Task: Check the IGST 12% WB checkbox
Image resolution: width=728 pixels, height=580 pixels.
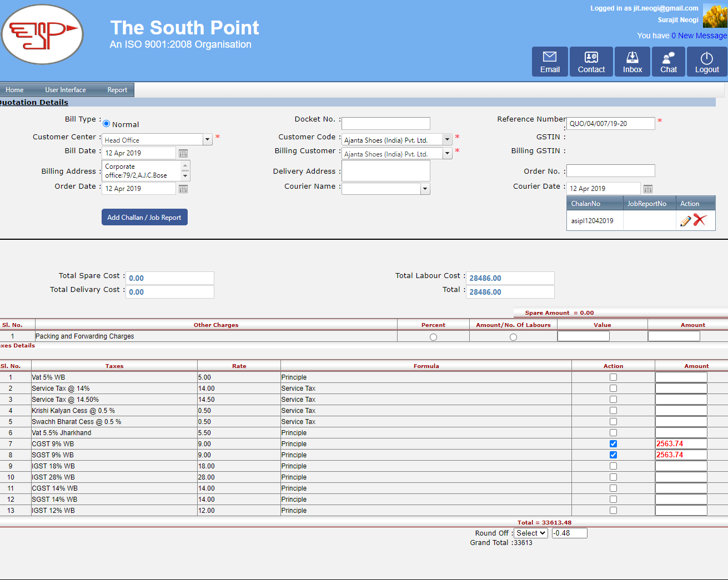Action: (x=613, y=511)
